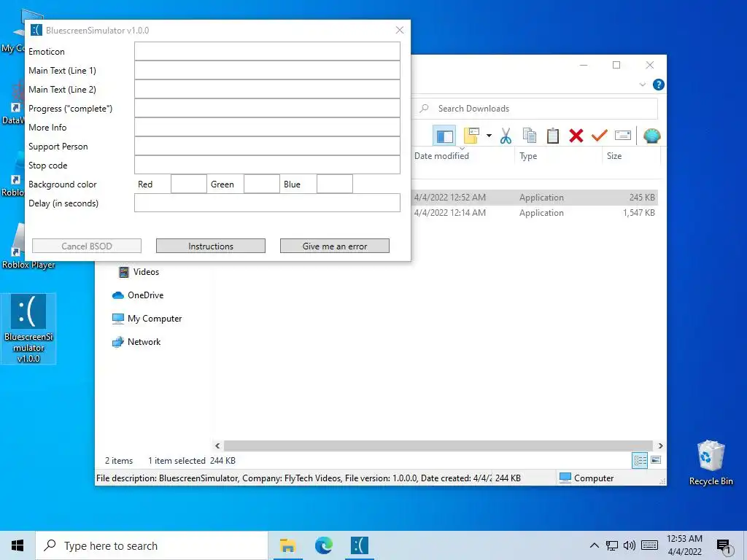Click the Delay (in seconds) field

pyautogui.click(x=267, y=203)
